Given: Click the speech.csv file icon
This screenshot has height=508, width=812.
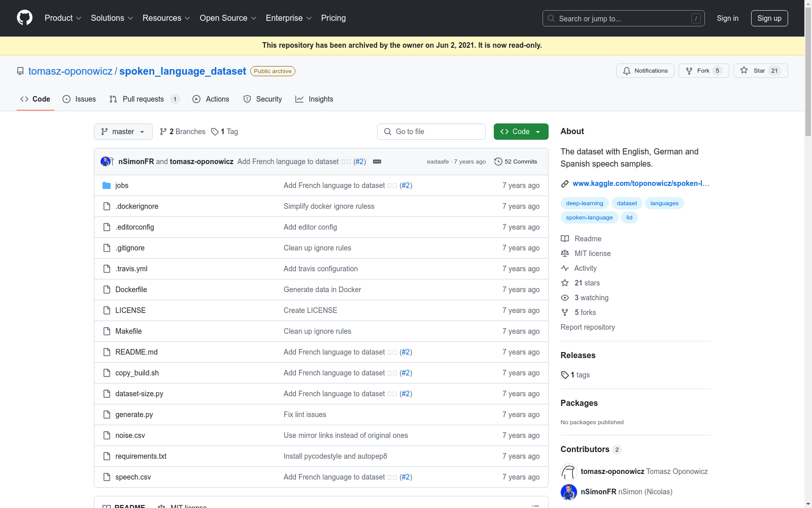Looking at the screenshot, I should coord(107,477).
